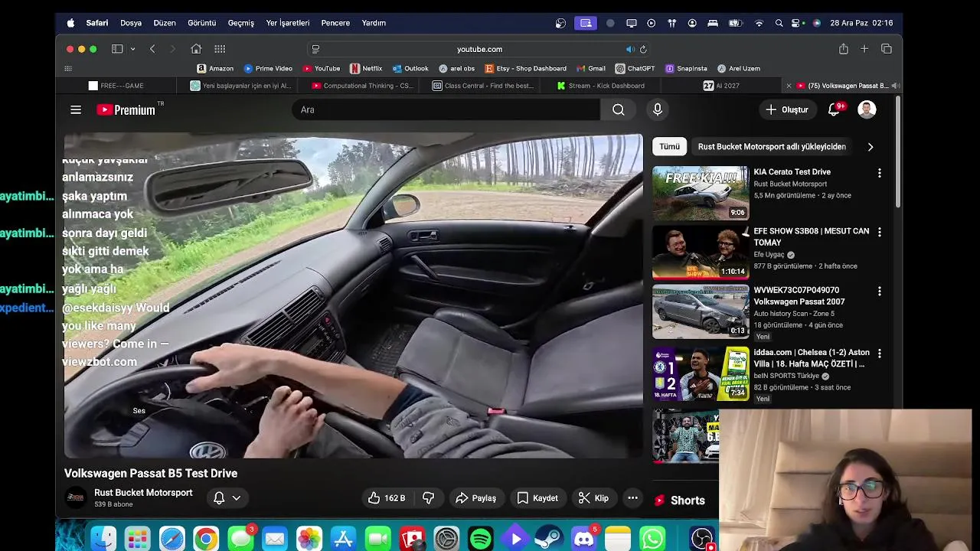Open the YouTube account avatar menu
980x551 pixels.
click(867, 109)
